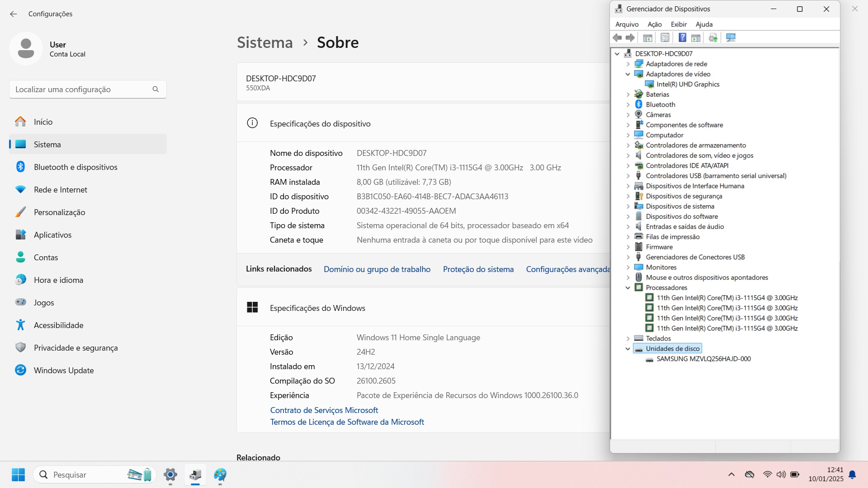
Task: Open Properties from the Device Manager toolbar
Action: (x=665, y=38)
